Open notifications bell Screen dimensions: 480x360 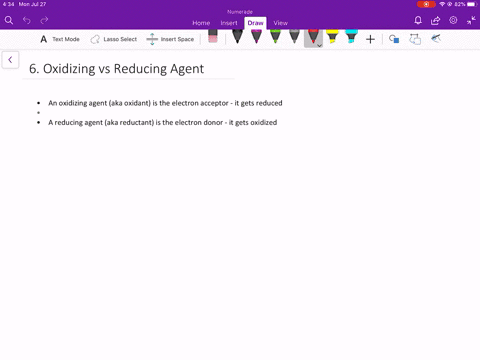point(418,20)
